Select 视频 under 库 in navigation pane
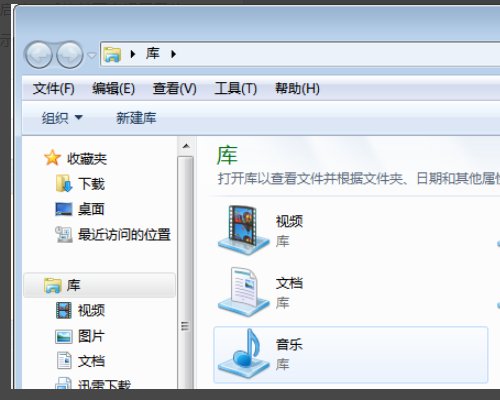The image size is (500, 400). pos(91,311)
